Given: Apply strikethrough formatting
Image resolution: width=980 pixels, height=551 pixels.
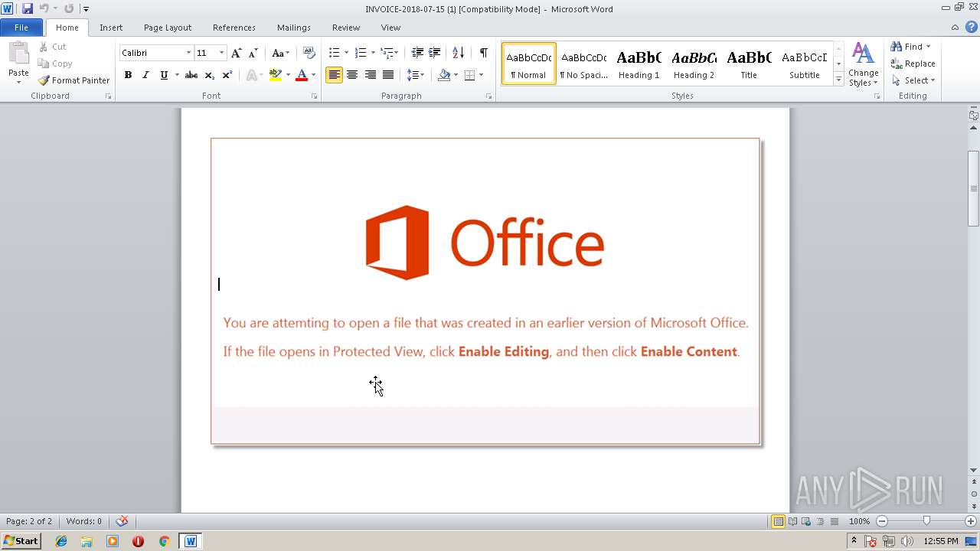Looking at the screenshot, I should 191,75.
